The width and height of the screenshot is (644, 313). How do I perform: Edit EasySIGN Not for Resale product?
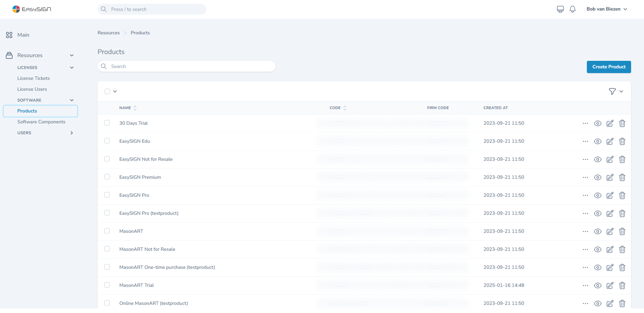[610, 159]
